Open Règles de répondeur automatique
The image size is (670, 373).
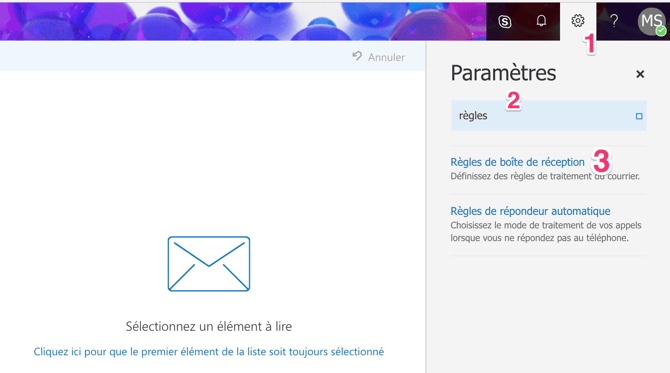[x=530, y=211]
